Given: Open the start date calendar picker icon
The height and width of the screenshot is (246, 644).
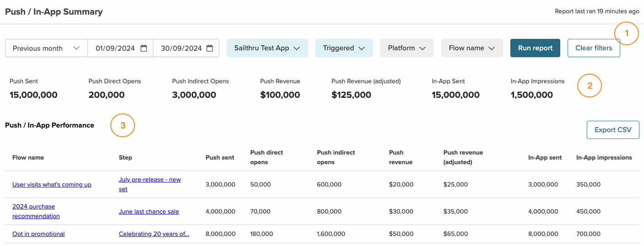Looking at the screenshot, I should click(144, 48).
